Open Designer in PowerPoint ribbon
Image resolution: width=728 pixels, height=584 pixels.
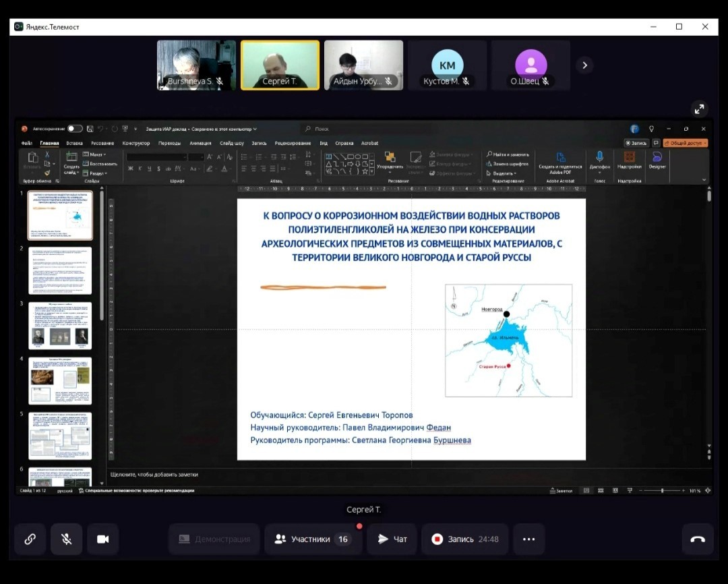pos(657,158)
